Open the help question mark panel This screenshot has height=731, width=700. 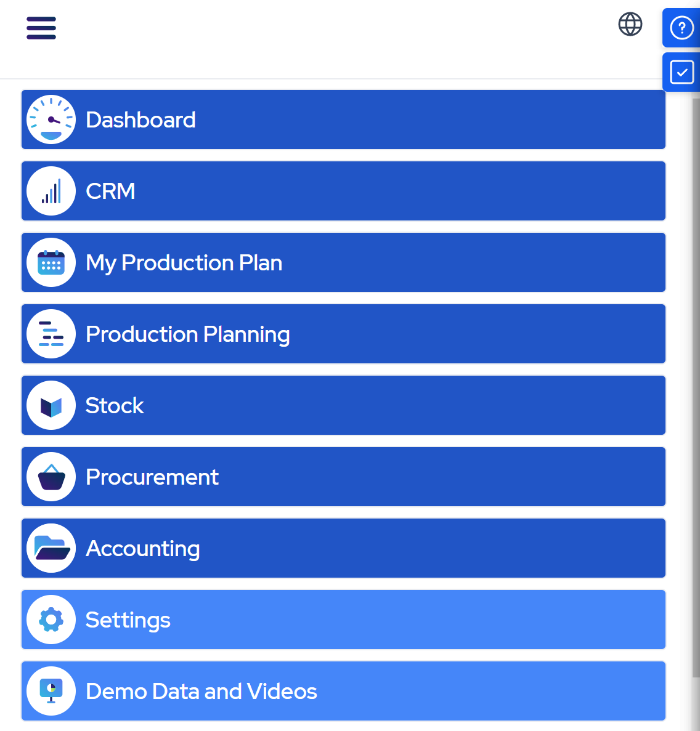tap(682, 28)
